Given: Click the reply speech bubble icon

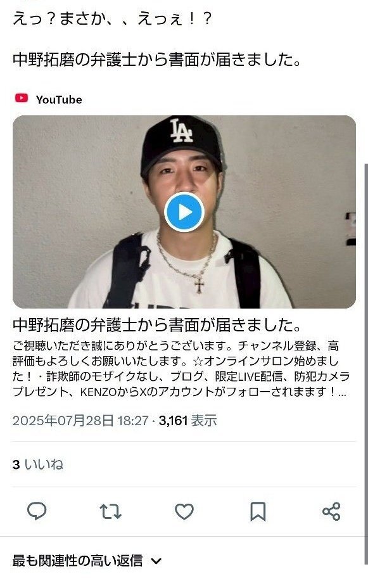Looking at the screenshot, I should [x=37, y=511].
